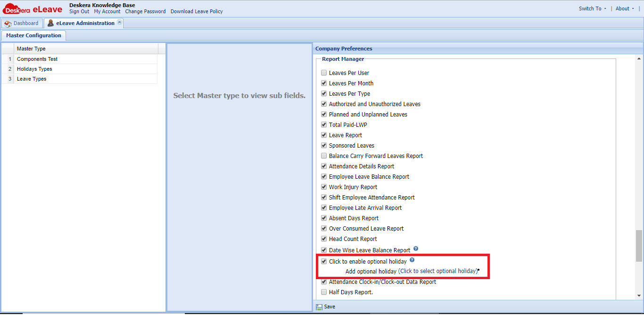Uncheck Total Paid-LWP
The width and height of the screenshot is (644, 315).
[x=324, y=125]
